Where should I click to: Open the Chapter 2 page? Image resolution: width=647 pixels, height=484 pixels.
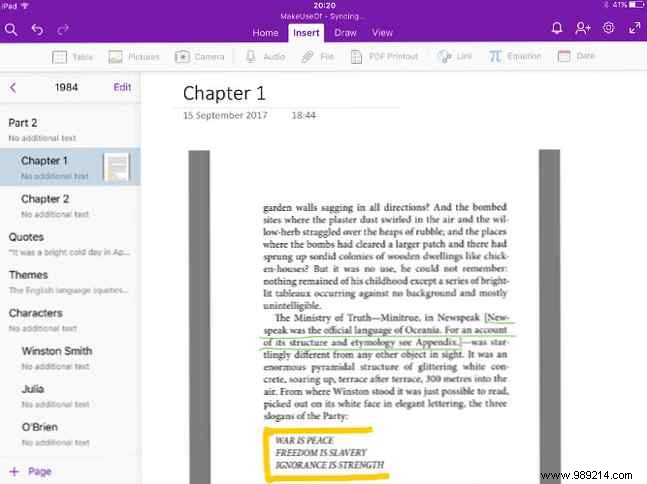70,205
